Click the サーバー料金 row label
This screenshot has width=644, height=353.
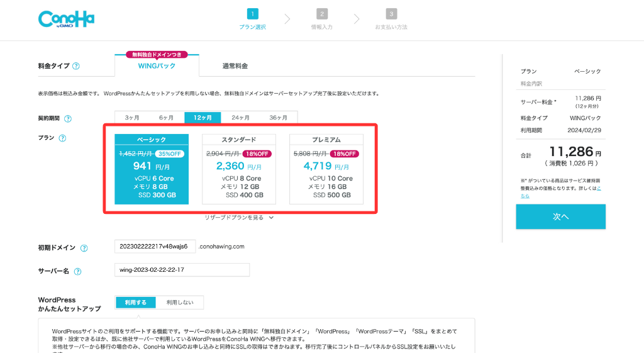(x=538, y=102)
